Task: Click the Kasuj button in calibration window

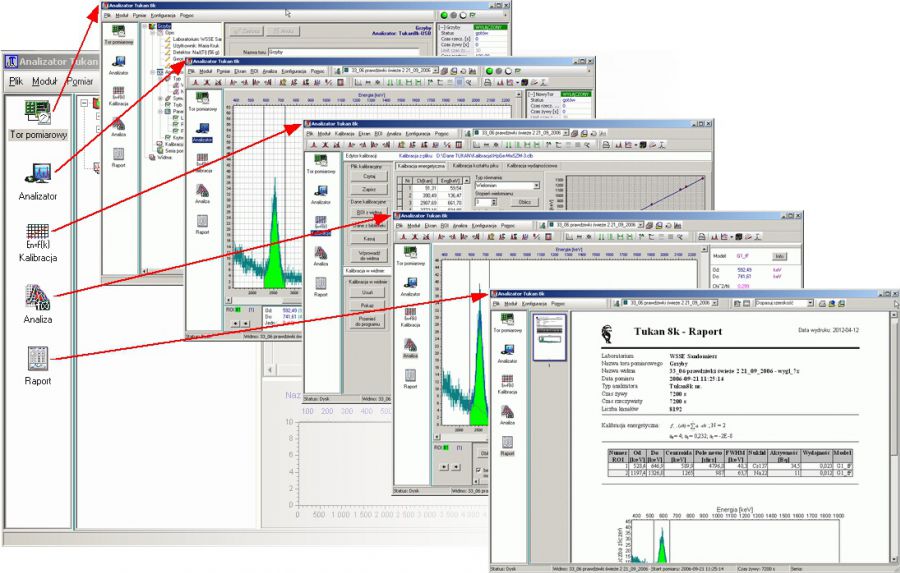Action: click(x=368, y=238)
